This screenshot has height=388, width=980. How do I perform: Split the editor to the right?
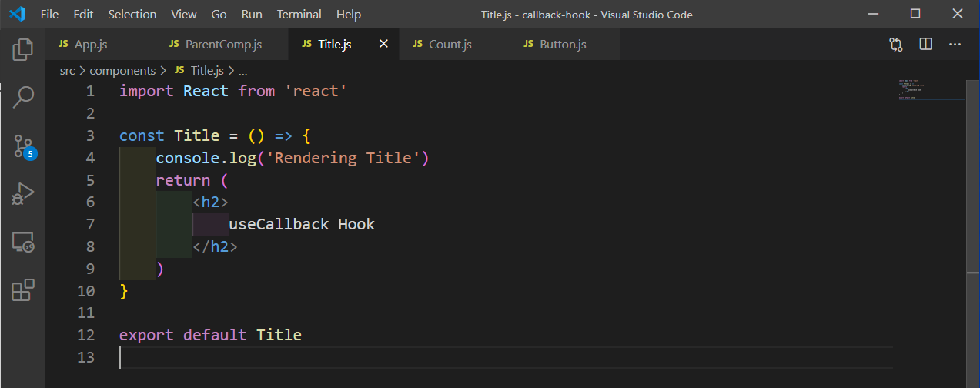coord(925,45)
